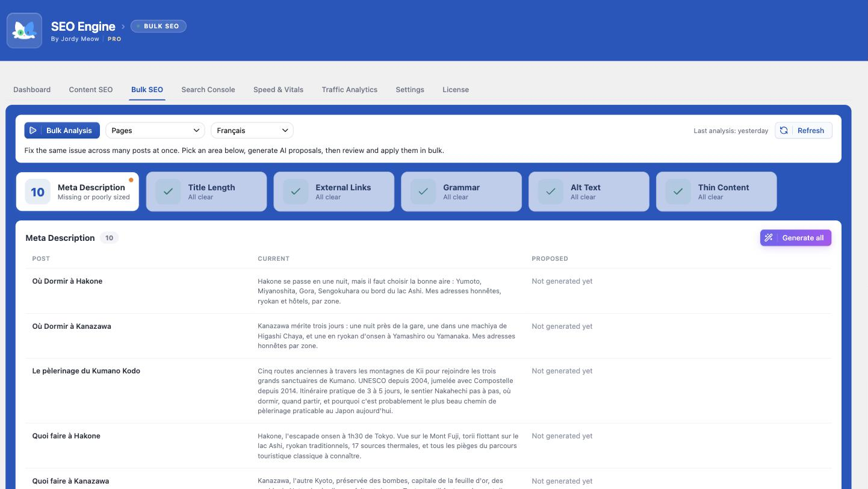868x489 pixels.
Task: Click "Last analysis: yesterday" text
Action: (x=731, y=131)
